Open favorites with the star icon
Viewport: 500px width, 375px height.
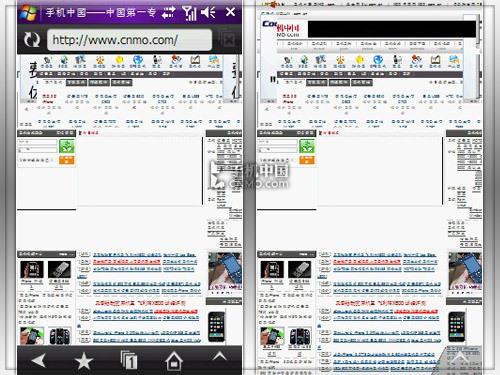click(x=83, y=361)
